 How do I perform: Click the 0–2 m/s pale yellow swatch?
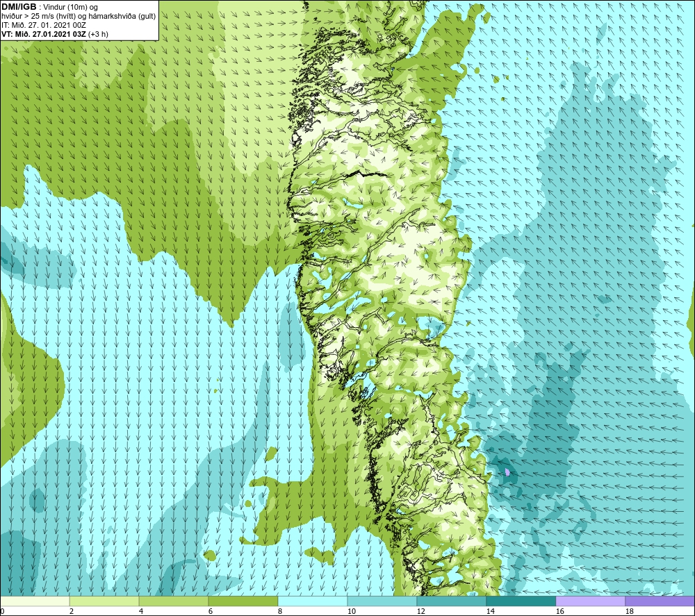coord(35,601)
